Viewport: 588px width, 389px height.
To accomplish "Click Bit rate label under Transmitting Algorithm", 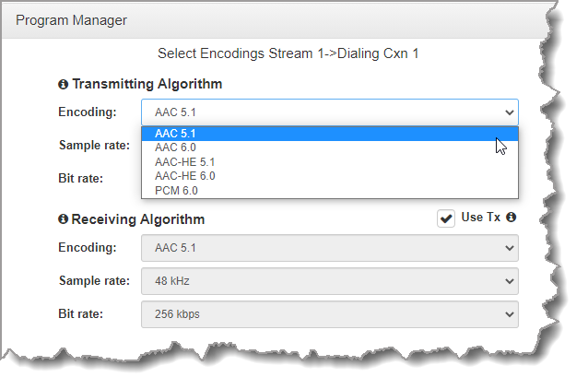I will pyautogui.click(x=80, y=178).
